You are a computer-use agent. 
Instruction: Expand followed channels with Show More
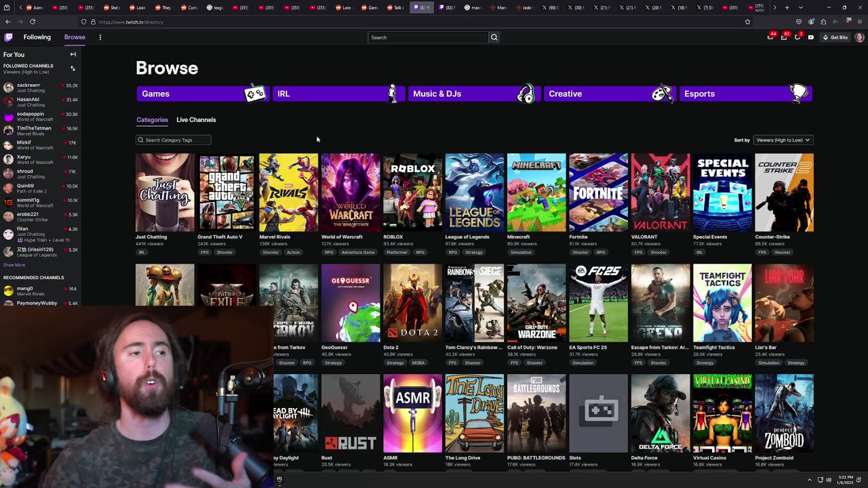tap(14, 265)
